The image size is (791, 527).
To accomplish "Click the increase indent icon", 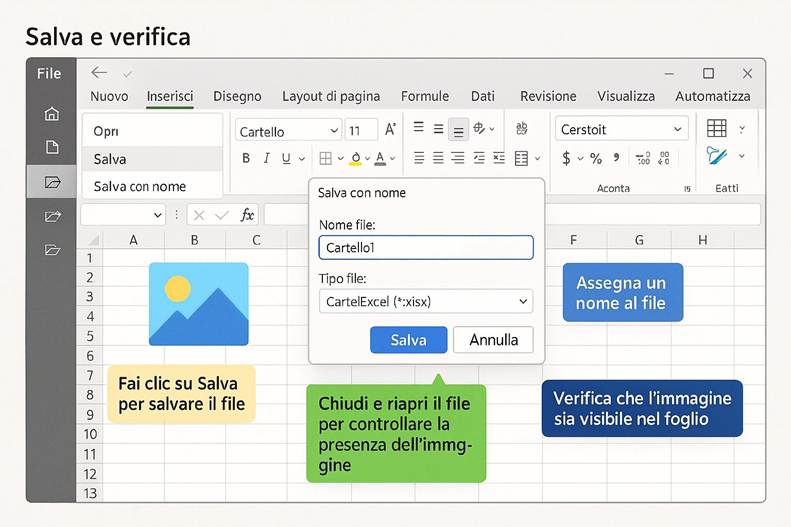I will (499, 158).
